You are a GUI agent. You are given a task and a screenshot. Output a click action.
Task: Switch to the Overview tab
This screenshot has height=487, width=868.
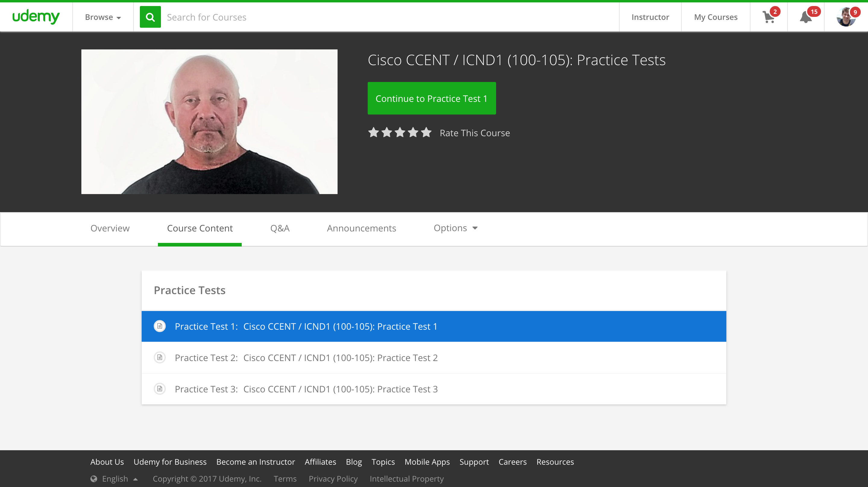point(110,228)
